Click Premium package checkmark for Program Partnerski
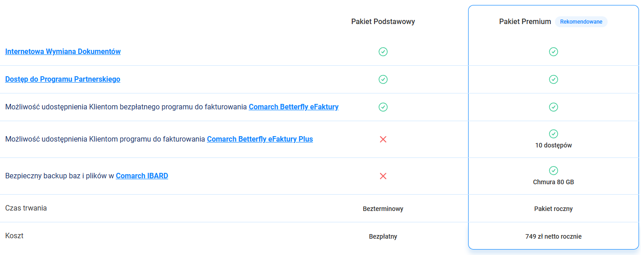Screen dimensions: 644x255 [553, 79]
